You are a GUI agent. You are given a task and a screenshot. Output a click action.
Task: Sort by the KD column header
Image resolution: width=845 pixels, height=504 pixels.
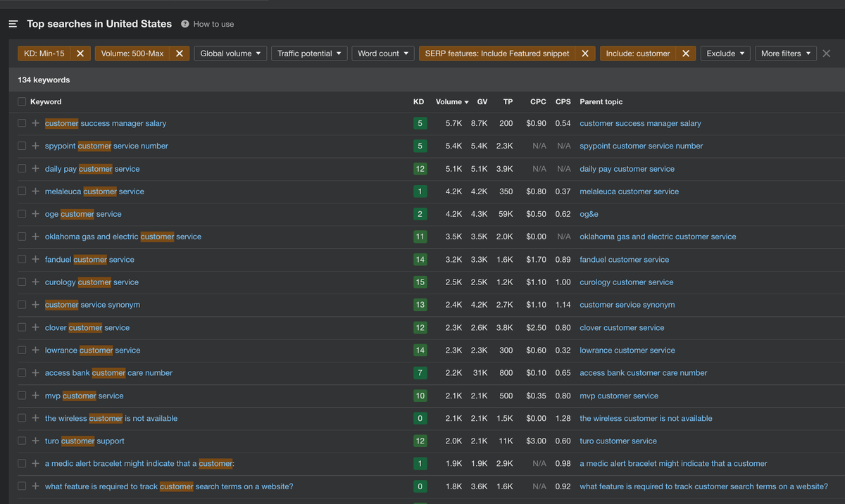pyautogui.click(x=418, y=102)
